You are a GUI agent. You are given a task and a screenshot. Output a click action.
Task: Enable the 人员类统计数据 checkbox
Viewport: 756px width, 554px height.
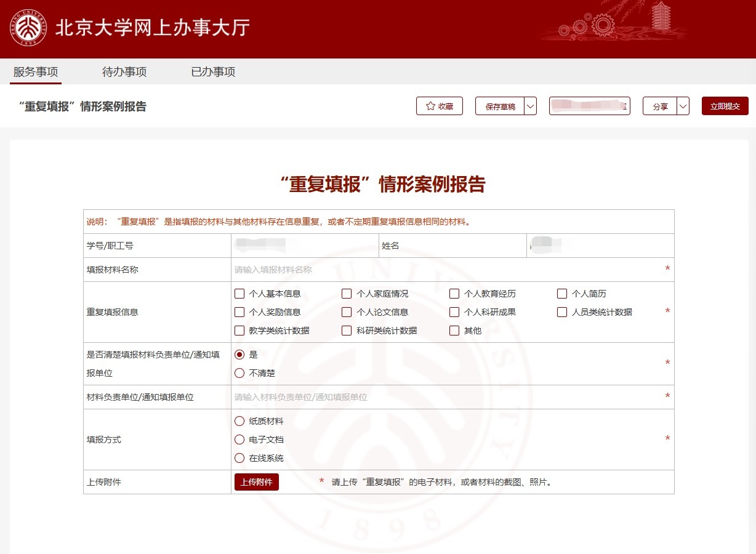pyautogui.click(x=562, y=313)
